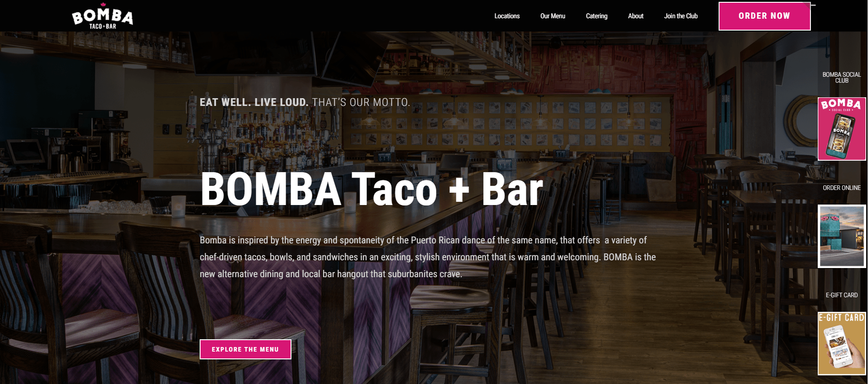Viewport: 868px width, 384px height.
Task: Open the E-Gift Card thumbnail image
Action: click(x=842, y=343)
